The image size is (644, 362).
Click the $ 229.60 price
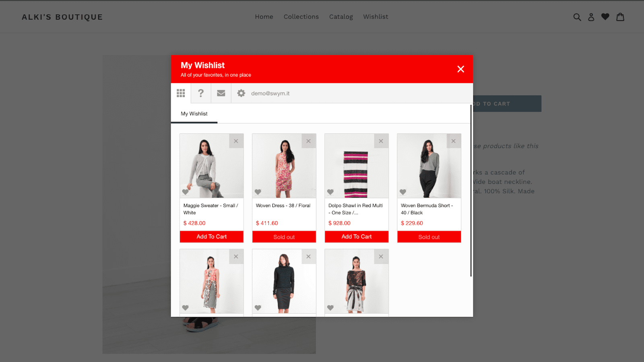click(x=412, y=223)
